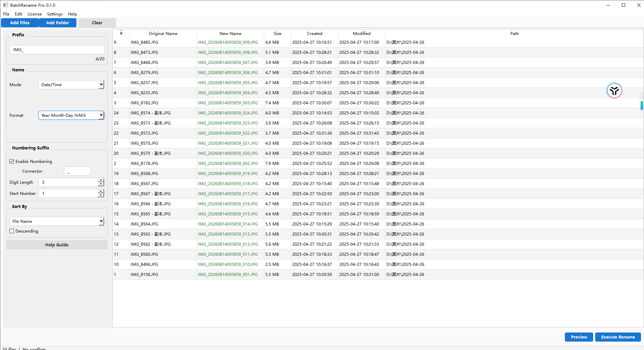This screenshot has width=644, height=350.
Task: Click the floating circular Y assistant icon
Action: [614, 91]
